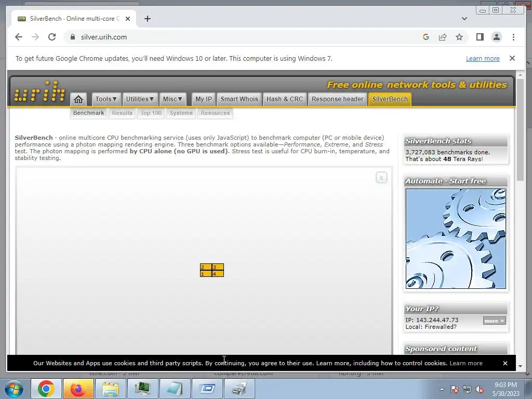Click the muted volume tray icon

pyautogui.click(x=480, y=389)
